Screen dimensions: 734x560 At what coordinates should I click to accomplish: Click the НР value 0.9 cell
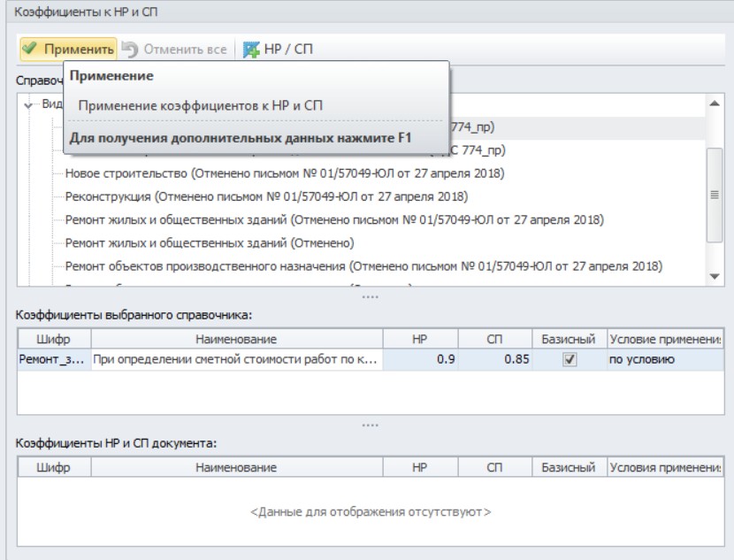coord(420,359)
